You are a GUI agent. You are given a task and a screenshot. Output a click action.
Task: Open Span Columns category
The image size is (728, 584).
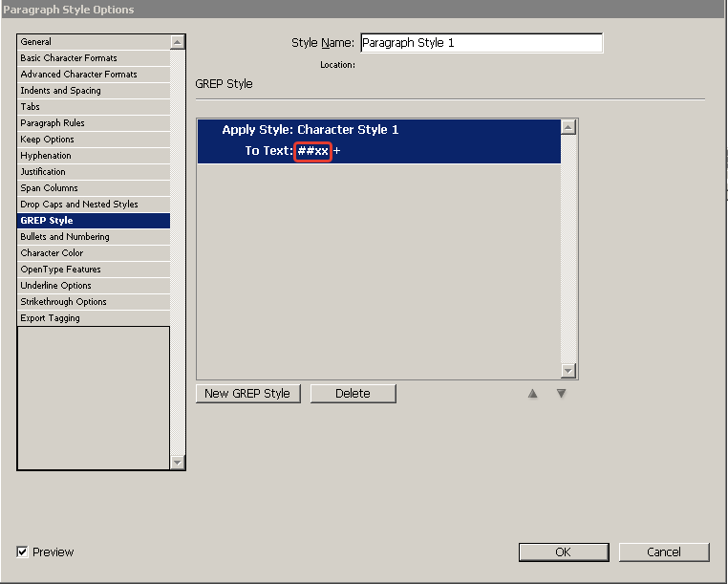click(x=94, y=188)
